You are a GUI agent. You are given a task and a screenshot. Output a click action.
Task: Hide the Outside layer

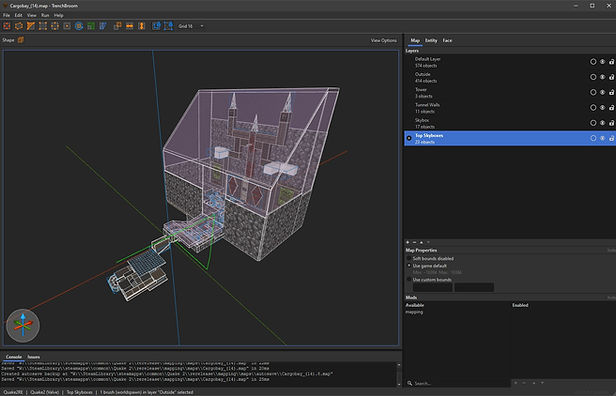tap(603, 77)
